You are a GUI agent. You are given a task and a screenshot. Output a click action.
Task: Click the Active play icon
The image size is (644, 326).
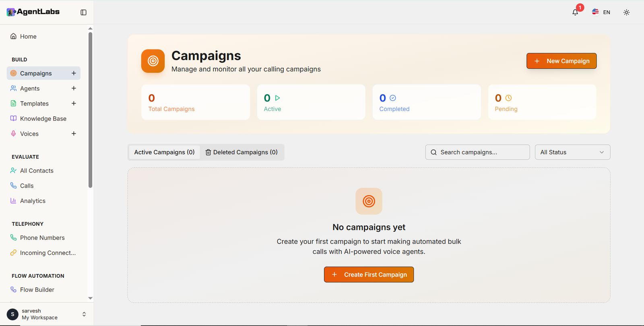click(277, 98)
